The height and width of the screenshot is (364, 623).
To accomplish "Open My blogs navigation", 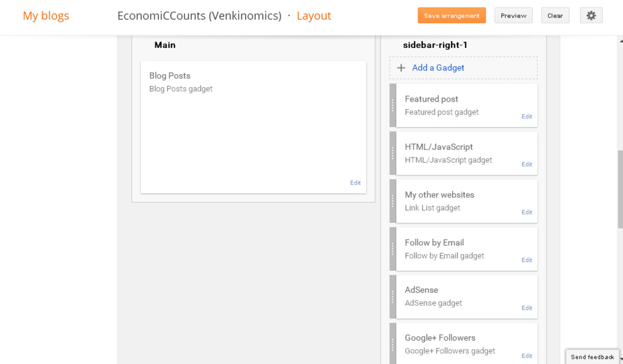I will click(x=46, y=15).
